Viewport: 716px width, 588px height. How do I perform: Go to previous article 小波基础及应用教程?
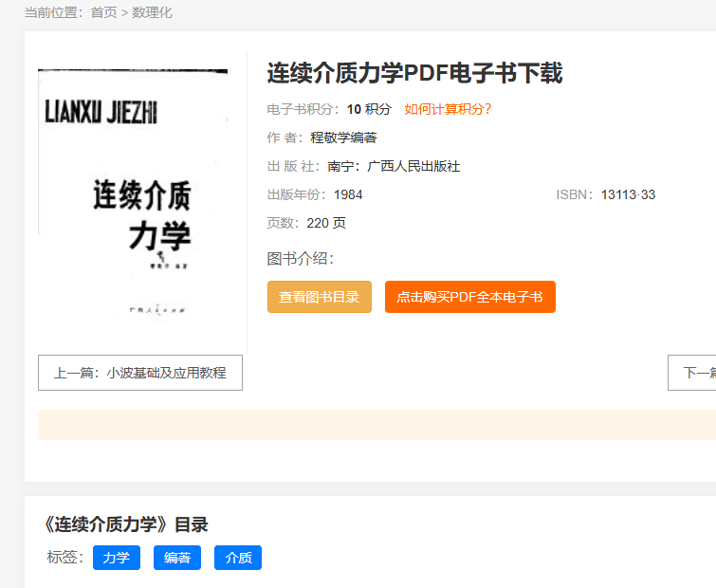click(140, 373)
